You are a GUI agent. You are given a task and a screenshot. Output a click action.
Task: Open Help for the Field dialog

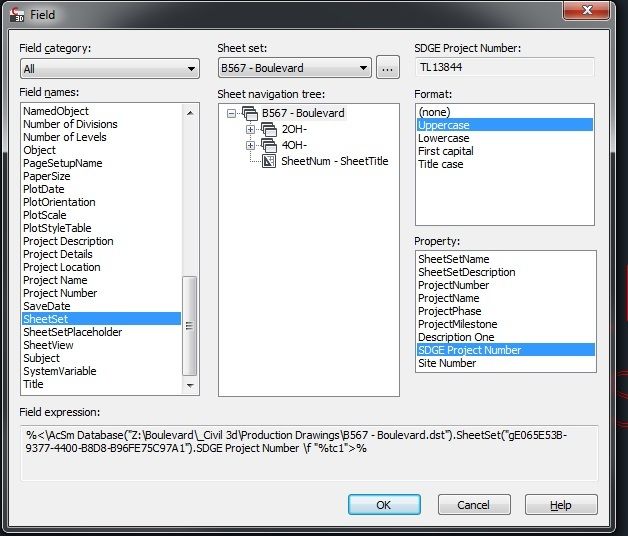561,505
